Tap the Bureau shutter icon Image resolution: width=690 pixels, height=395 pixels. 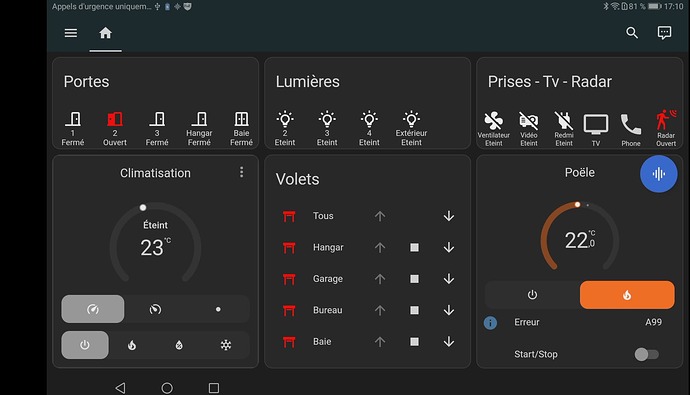[289, 310]
